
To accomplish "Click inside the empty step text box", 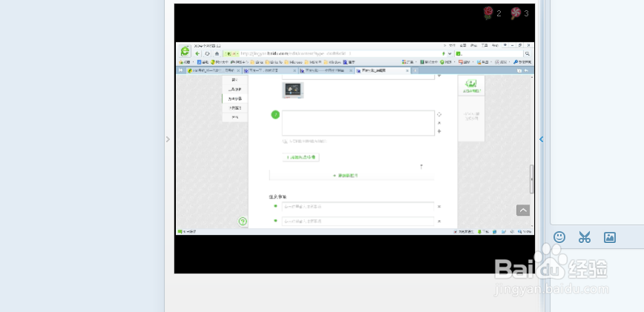I will pyautogui.click(x=358, y=123).
